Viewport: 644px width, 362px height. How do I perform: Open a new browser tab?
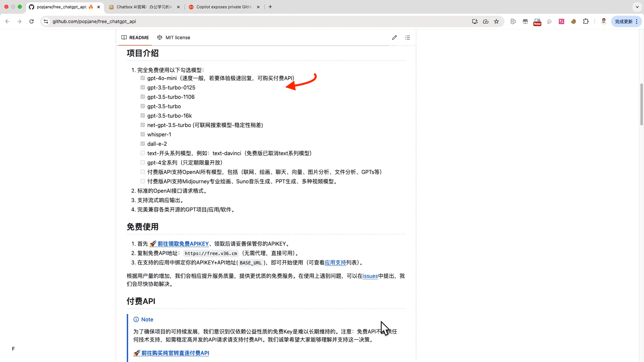point(270,7)
